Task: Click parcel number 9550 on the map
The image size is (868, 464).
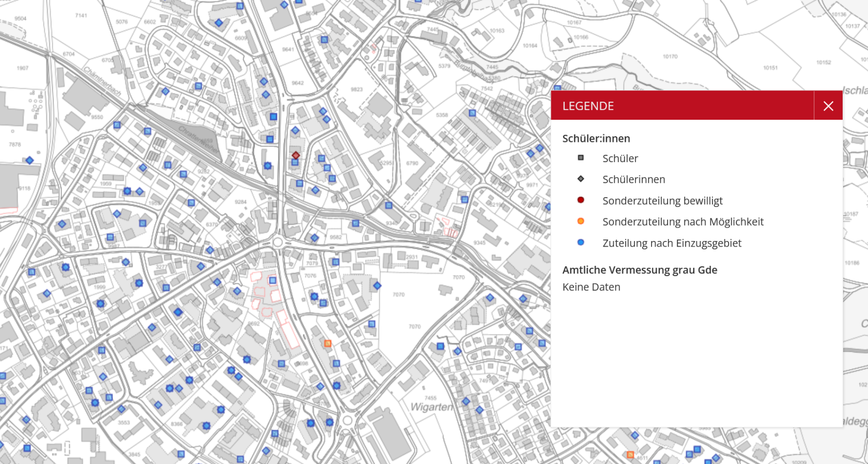Action: coord(97,117)
